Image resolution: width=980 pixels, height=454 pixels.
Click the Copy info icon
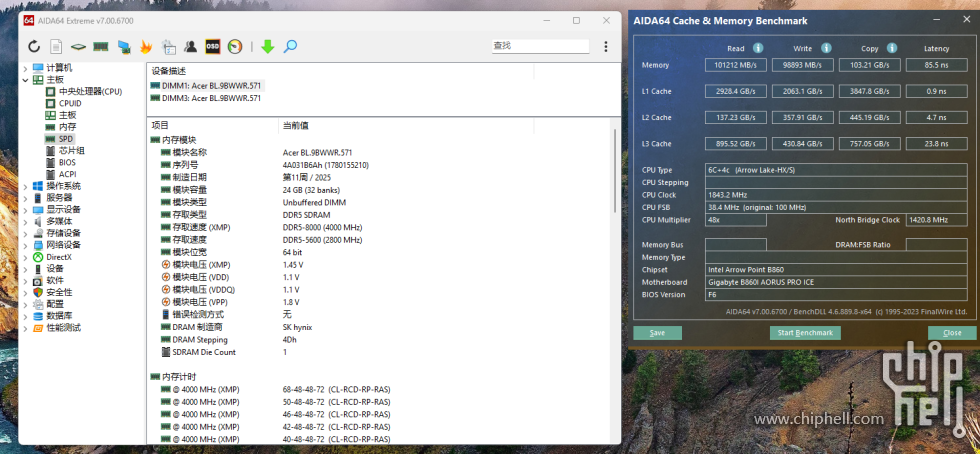coord(892,48)
